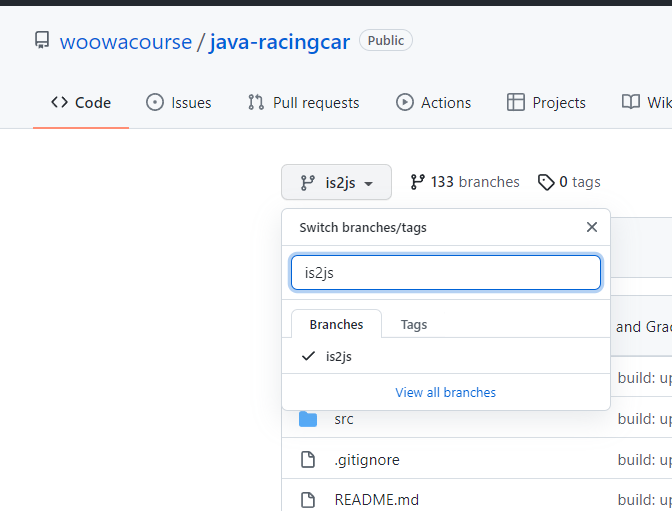Open the commit message on .gitignore row
Viewport: 672px width, 511px height.
coord(645,460)
